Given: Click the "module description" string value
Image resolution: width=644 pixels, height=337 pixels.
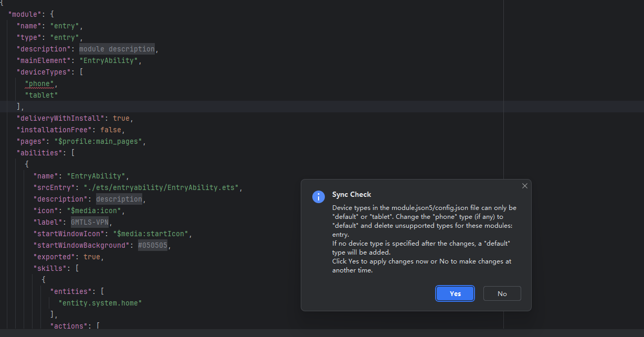Looking at the screenshot, I should click(117, 49).
